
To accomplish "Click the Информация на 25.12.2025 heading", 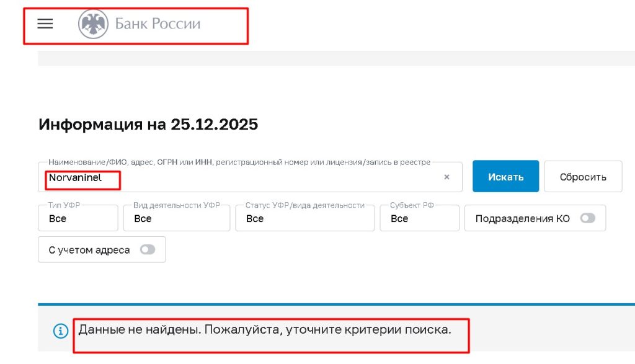I will tap(148, 124).
